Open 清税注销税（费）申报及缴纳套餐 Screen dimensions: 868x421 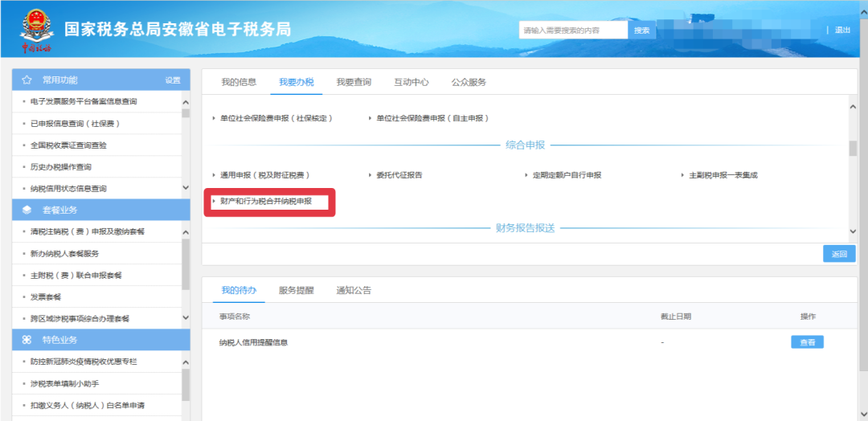88,231
